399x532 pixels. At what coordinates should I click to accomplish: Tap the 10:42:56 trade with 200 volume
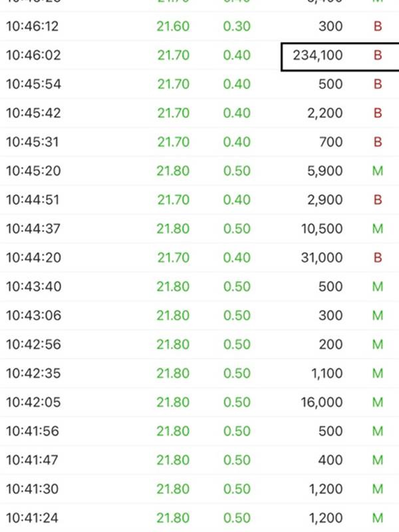pos(199,344)
